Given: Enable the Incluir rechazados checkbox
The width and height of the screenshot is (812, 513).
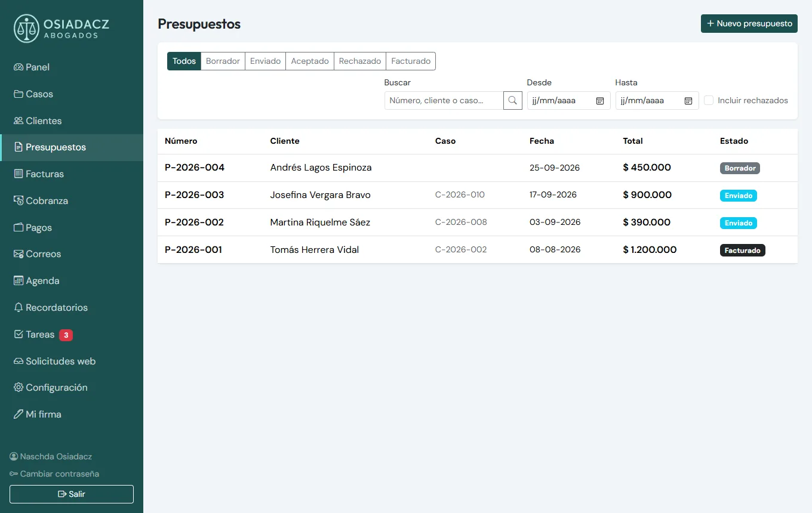Looking at the screenshot, I should point(709,100).
